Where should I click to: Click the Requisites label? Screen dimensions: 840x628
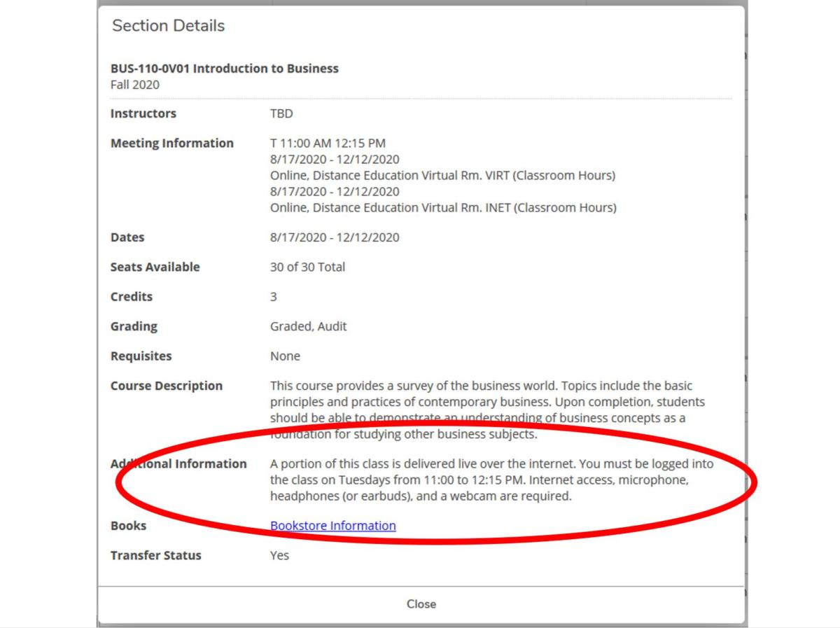tap(141, 356)
